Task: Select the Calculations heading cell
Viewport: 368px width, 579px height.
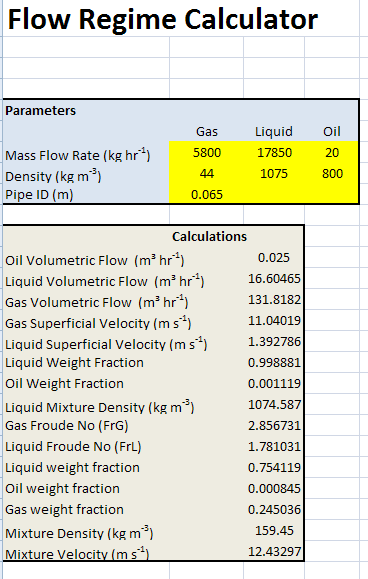Action: coord(209,236)
